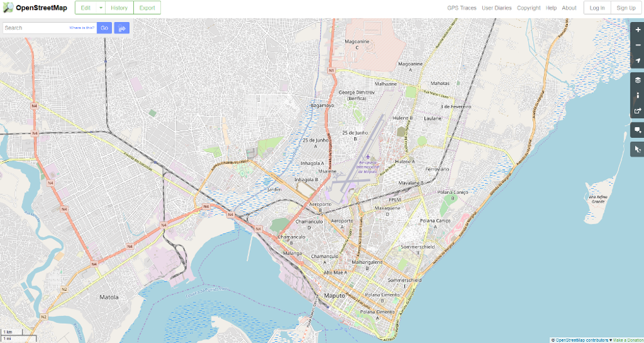Open the Help menu item
644x343 pixels.
pos(551,8)
